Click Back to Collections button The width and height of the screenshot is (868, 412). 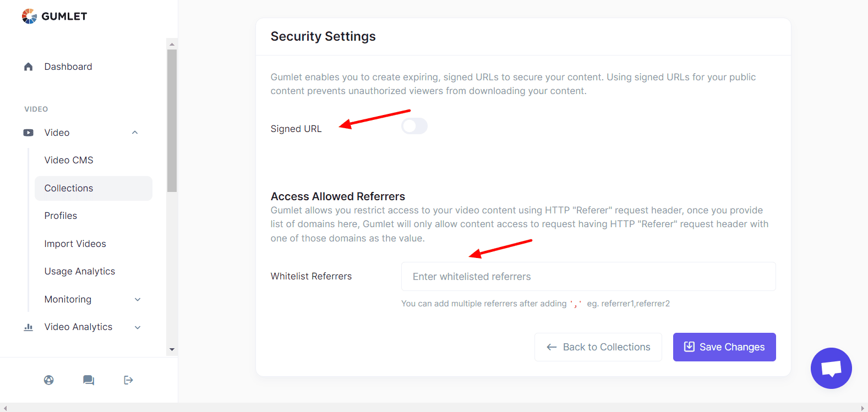tap(598, 347)
